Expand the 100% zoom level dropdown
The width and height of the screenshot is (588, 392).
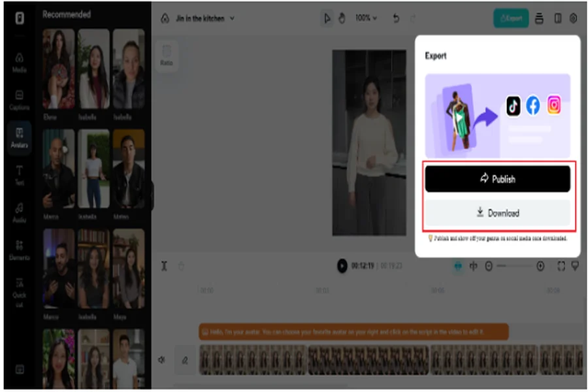366,18
